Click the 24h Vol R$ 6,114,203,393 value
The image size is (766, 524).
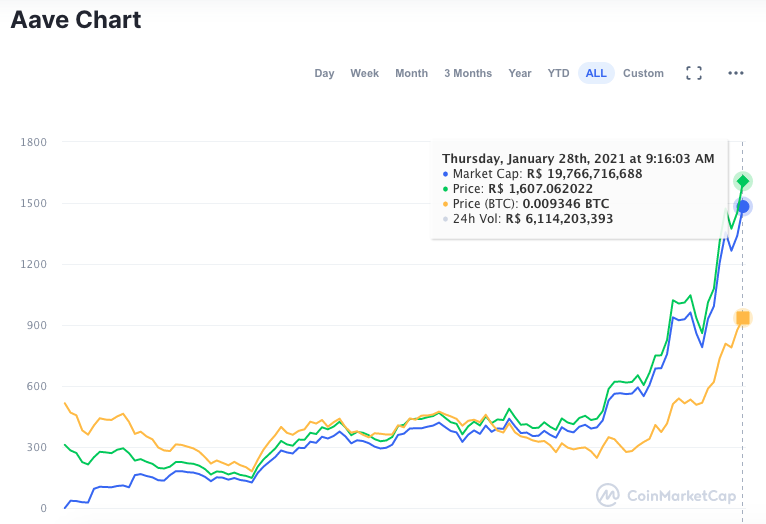click(x=559, y=219)
